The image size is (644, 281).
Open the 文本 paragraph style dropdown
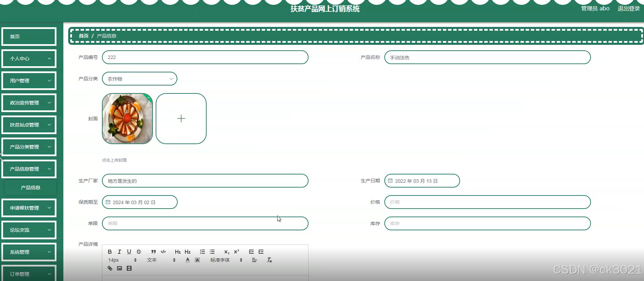(x=161, y=260)
